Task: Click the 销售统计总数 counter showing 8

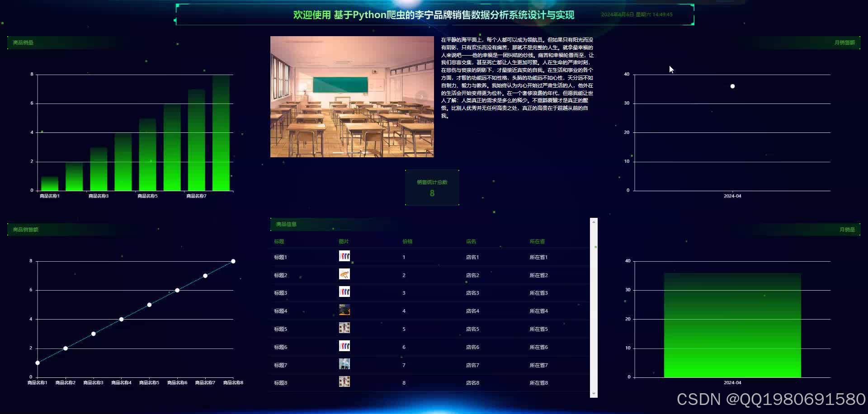Action: click(432, 188)
